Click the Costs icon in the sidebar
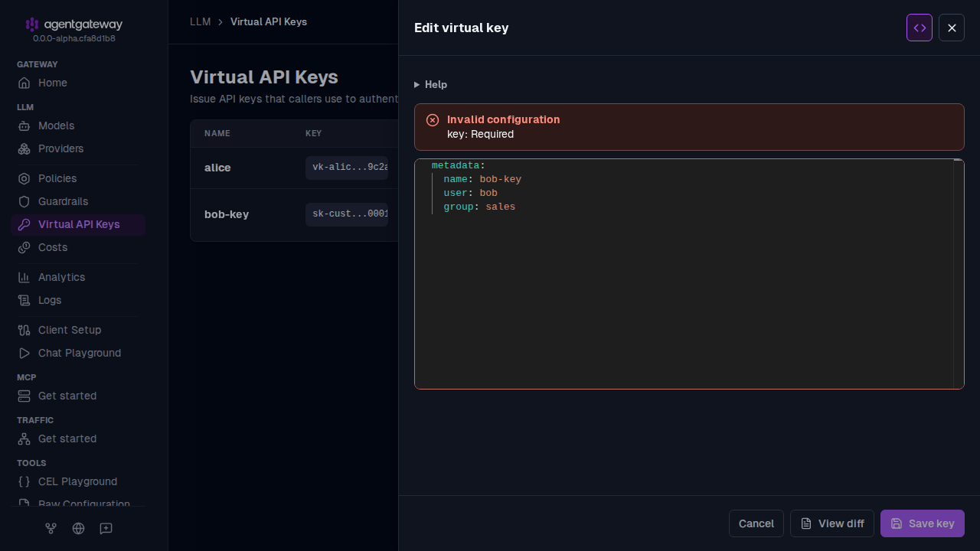The image size is (980, 551). [x=24, y=247]
